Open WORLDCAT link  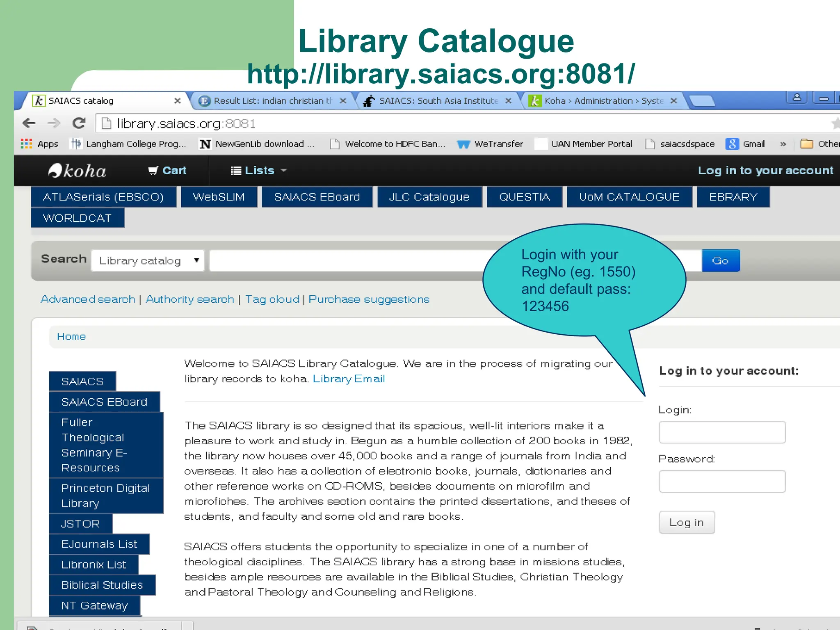[x=78, y=218]
